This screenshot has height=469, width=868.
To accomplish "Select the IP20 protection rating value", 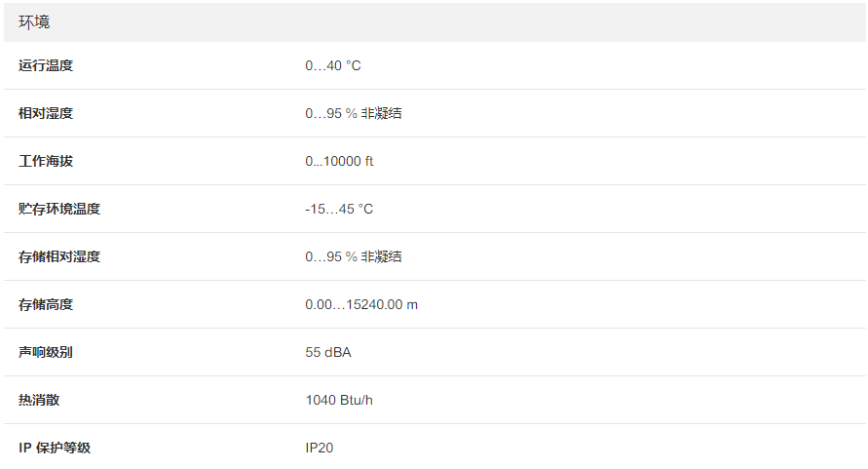I will click(x=320, y=448).
